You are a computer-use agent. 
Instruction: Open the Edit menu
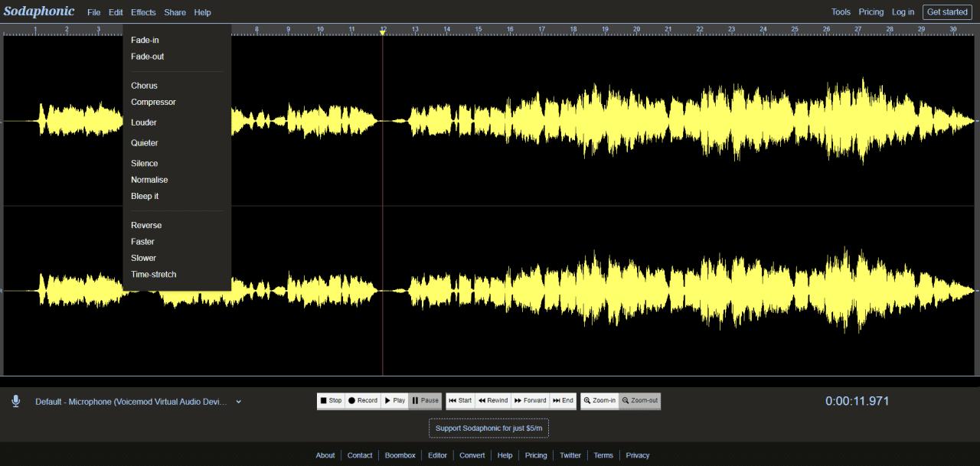116,12
